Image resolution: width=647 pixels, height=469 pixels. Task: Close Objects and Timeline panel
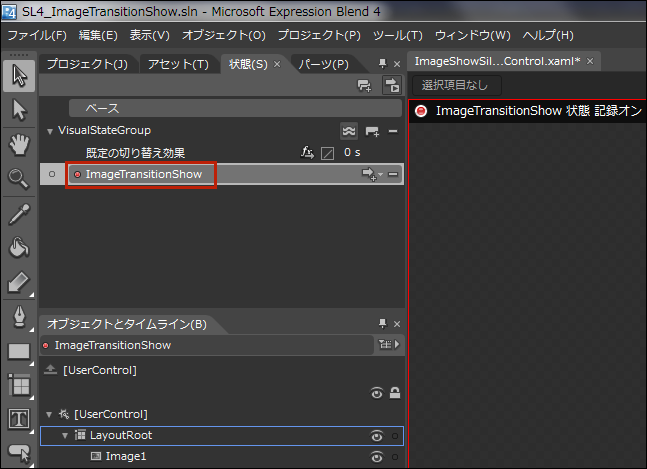pos(397,324)
